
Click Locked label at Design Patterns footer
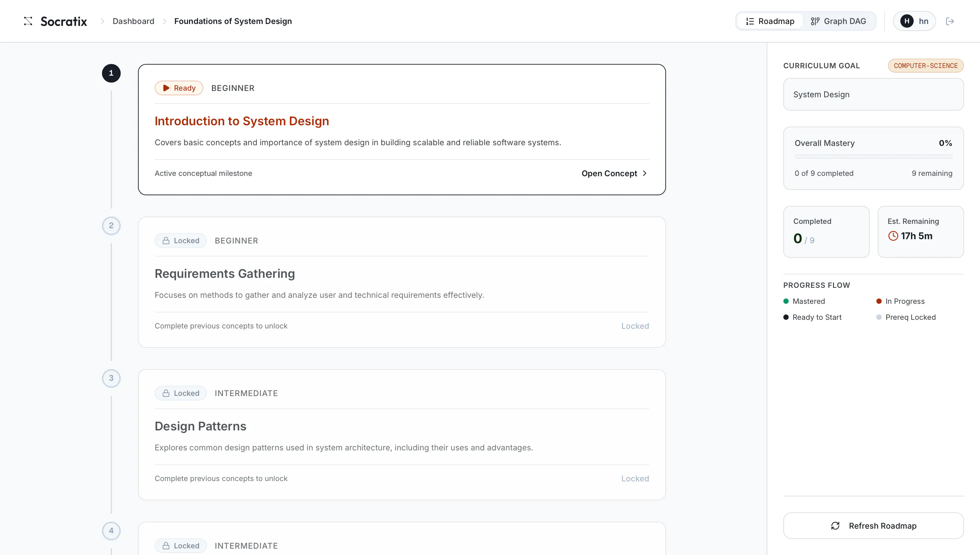pos(635,478)
